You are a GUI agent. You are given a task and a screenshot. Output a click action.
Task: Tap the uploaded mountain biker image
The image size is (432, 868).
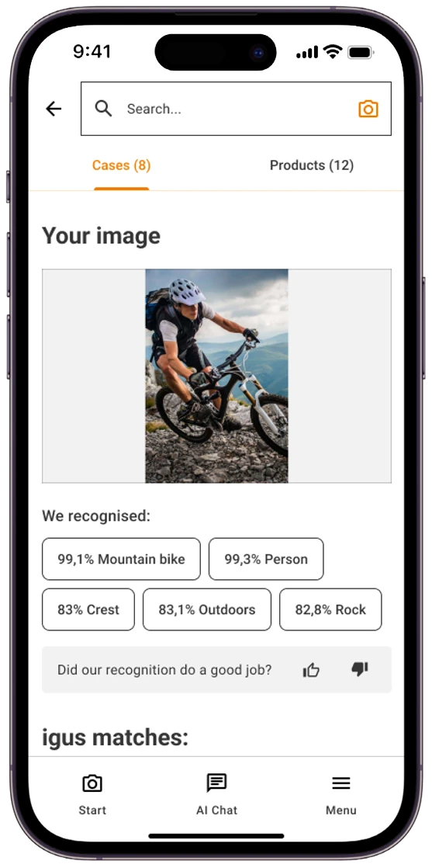point(217,376)
